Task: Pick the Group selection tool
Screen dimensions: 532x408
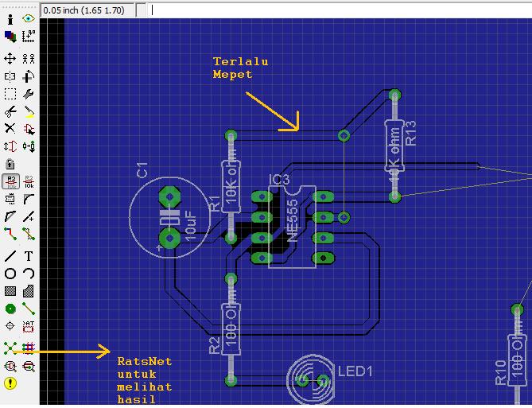Action: [10, 95]
